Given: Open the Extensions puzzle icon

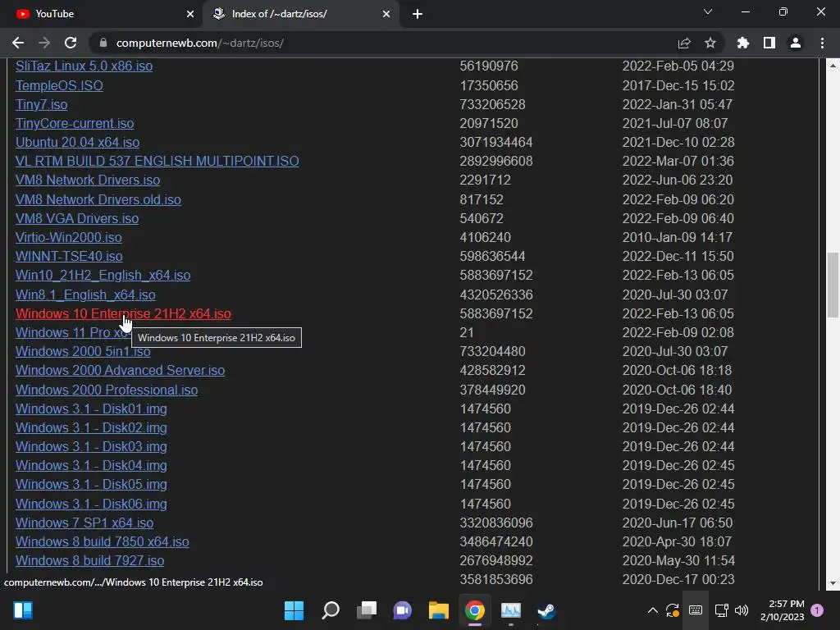Looking at the screenshot, I should click(743, 43).
